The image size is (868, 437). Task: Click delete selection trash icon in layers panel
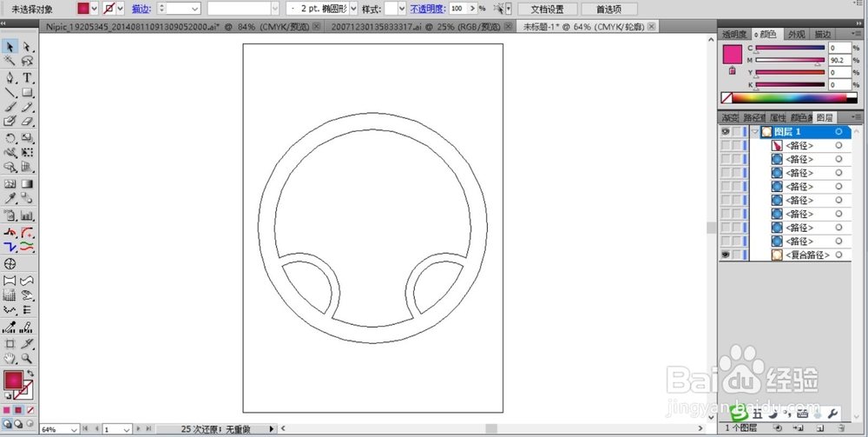click(x=841, y=427)
